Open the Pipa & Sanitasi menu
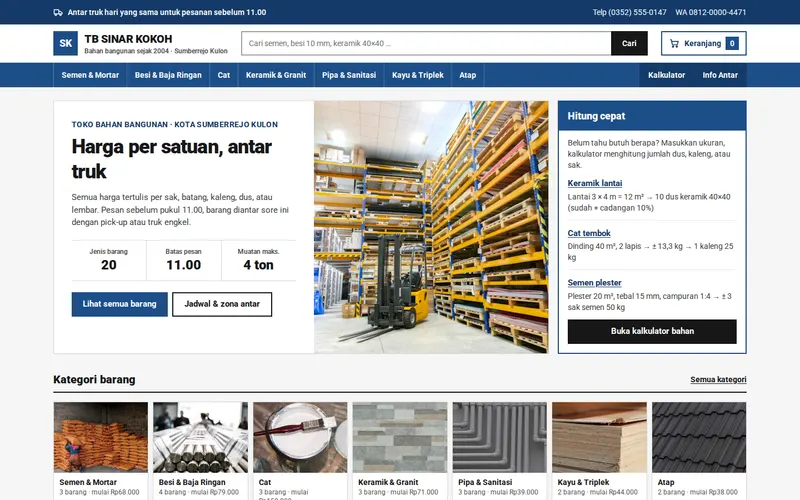The height and width of the screenshot is (500, 800). point(349,75)
